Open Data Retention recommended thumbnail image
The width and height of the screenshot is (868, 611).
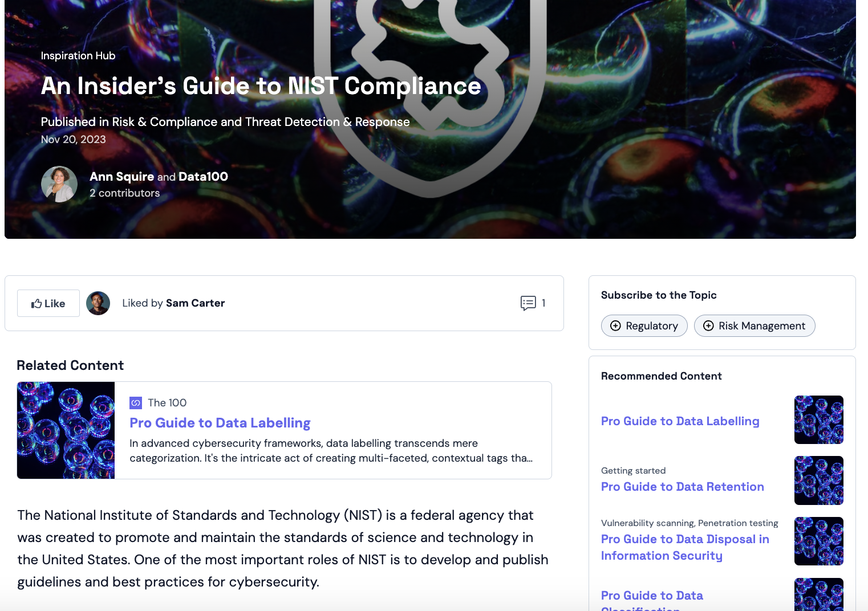(819, 480)
